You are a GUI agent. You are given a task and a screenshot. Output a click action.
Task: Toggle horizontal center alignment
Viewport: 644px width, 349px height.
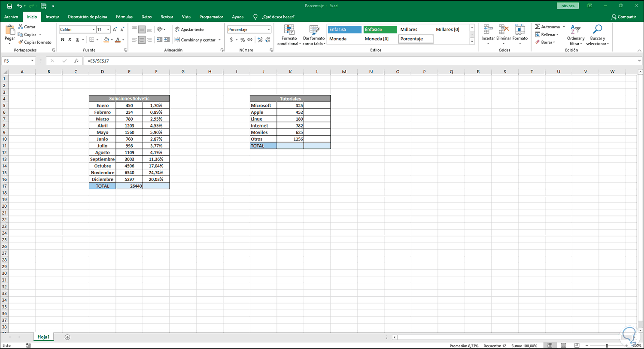(x=142, y=40)
